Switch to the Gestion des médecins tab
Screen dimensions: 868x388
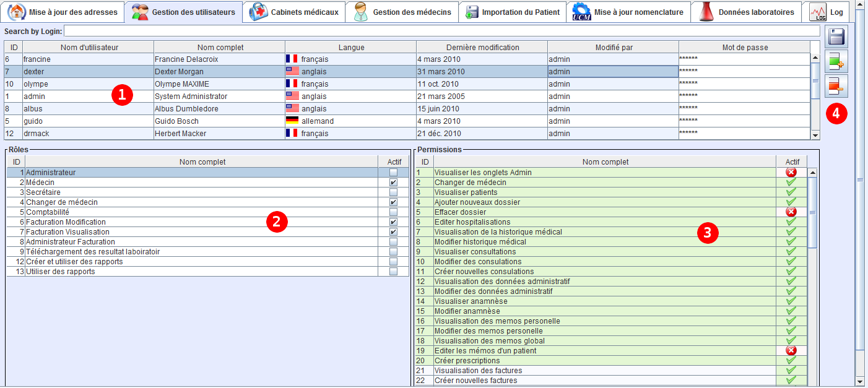[x=402, y=12]
